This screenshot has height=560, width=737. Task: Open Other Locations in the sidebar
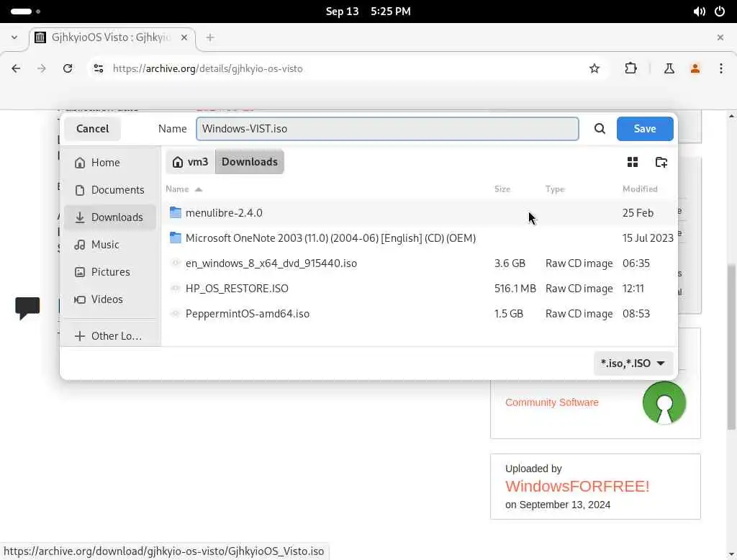pos(110,335)
